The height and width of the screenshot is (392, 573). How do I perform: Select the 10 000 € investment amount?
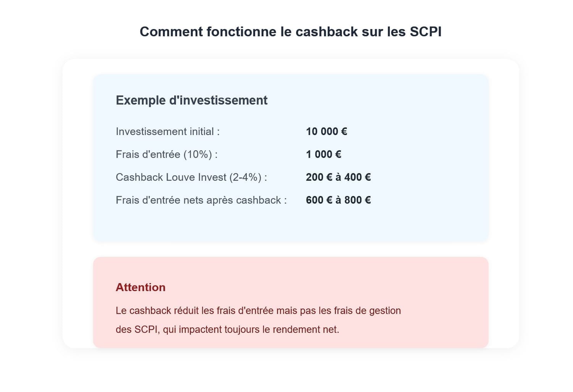click(326, 131)
